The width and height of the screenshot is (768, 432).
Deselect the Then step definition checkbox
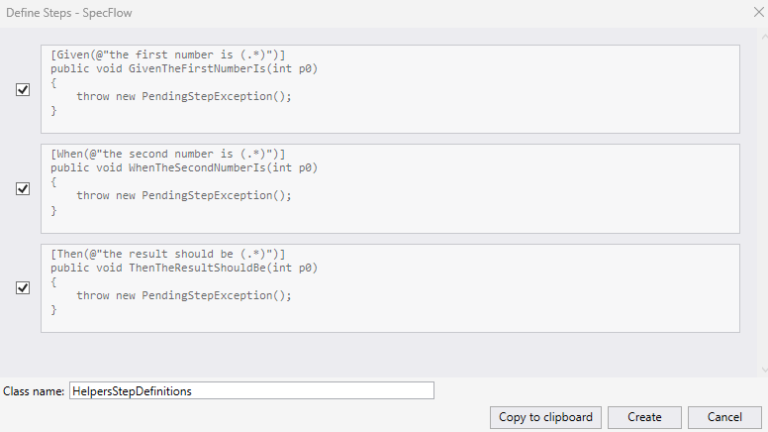pyautogui.click(x=23, y=288)
